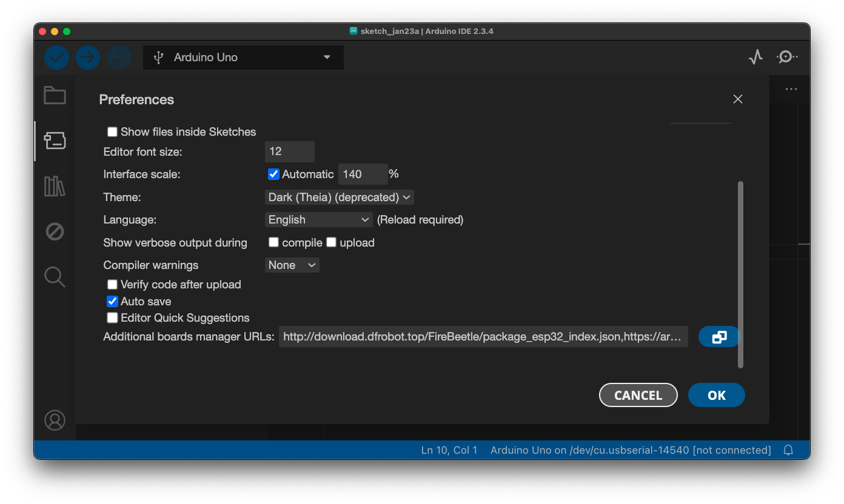
Task: Uncheck Automatic interface scale
Action: [x=273, y=174]
